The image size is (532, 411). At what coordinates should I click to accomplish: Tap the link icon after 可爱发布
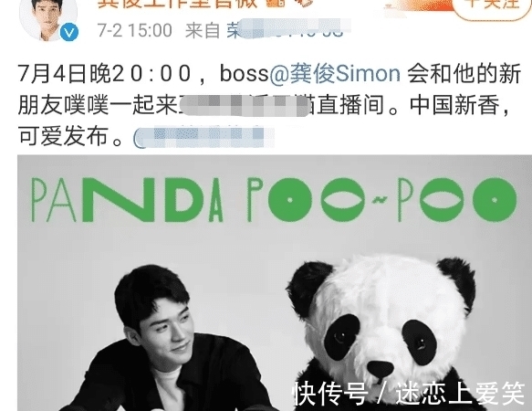(140, 139)
